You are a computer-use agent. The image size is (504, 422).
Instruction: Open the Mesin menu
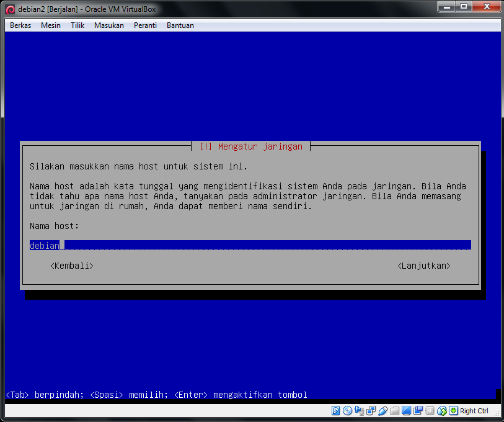coord(50,25)
